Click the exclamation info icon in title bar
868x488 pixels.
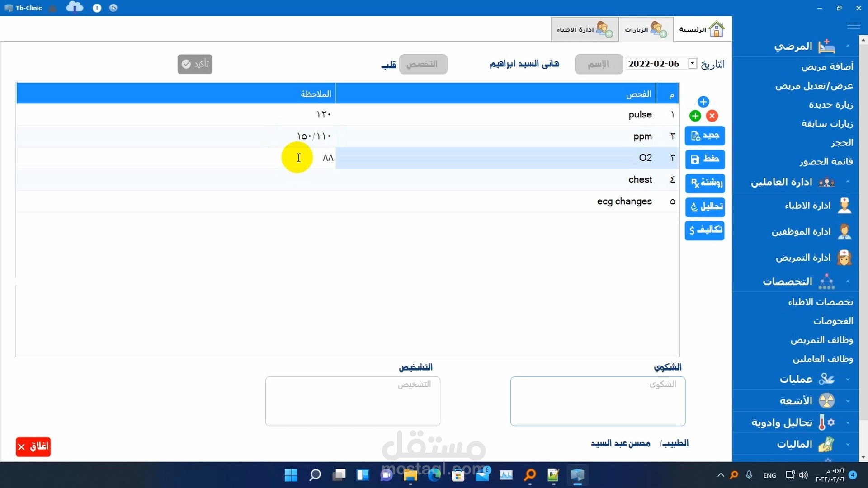point(97,8)
